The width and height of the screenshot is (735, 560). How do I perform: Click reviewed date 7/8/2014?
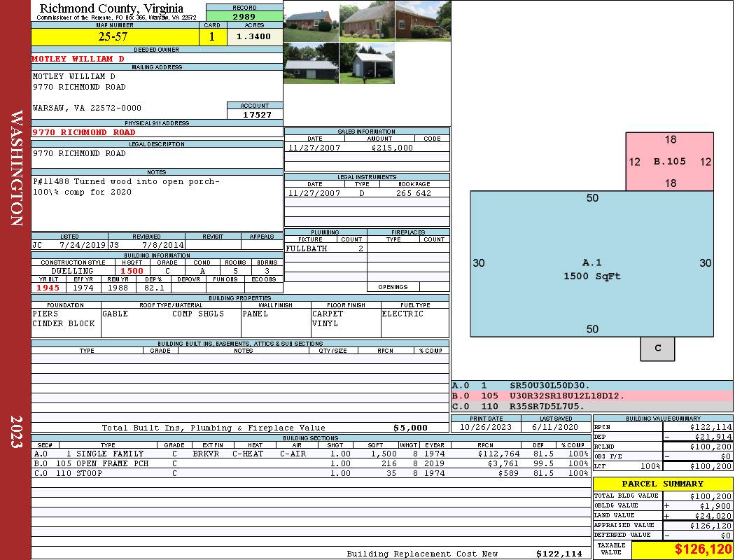coord(162,245)
